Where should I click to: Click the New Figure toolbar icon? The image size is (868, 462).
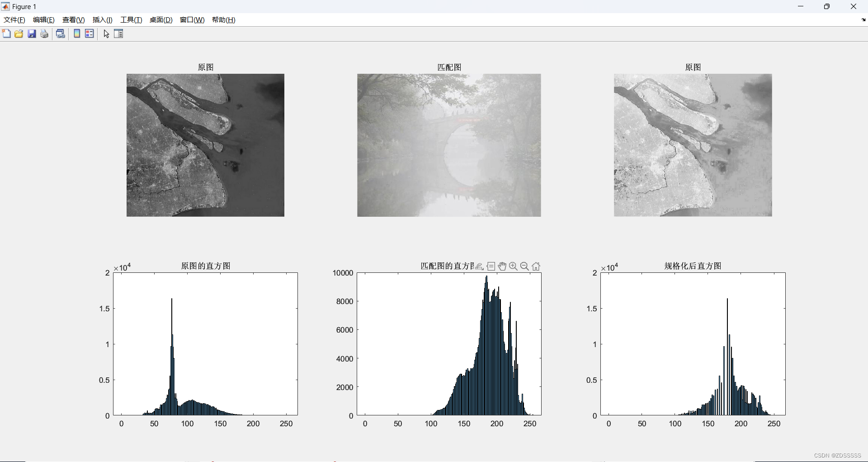6,33
